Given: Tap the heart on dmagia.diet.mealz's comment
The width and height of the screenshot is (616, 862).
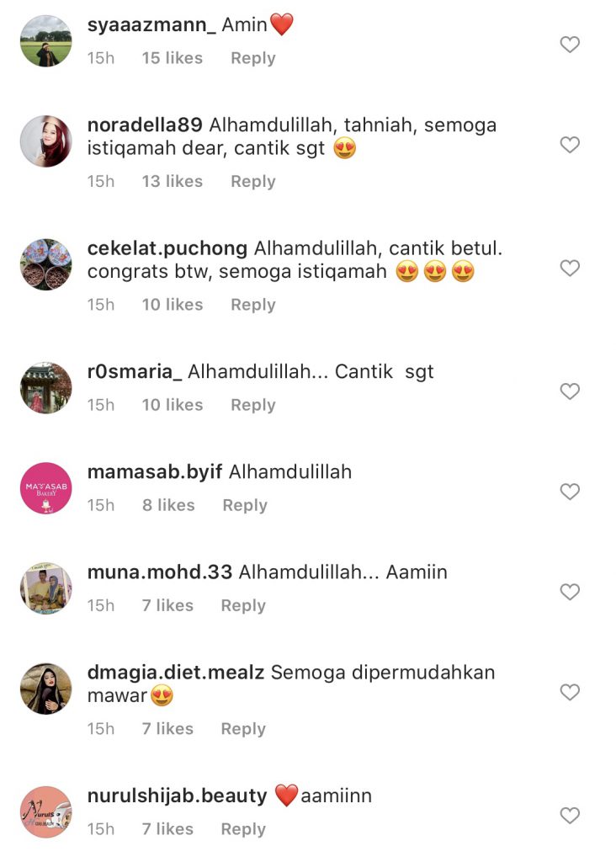Looking at the screenshot, I should (x=570, y=692).
